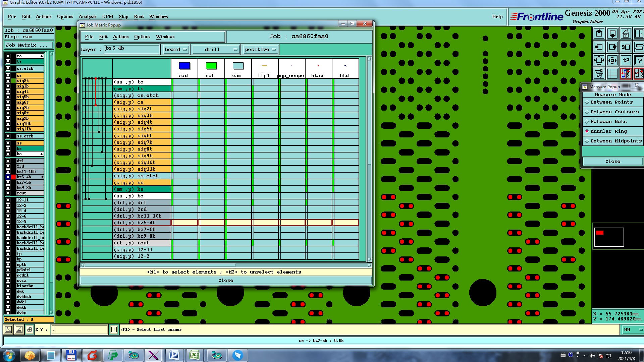The height and width of the screenshot is (362, 644).
Task: Click the 1:2 zoom scale icon
Action: click(x=626, y=61)
